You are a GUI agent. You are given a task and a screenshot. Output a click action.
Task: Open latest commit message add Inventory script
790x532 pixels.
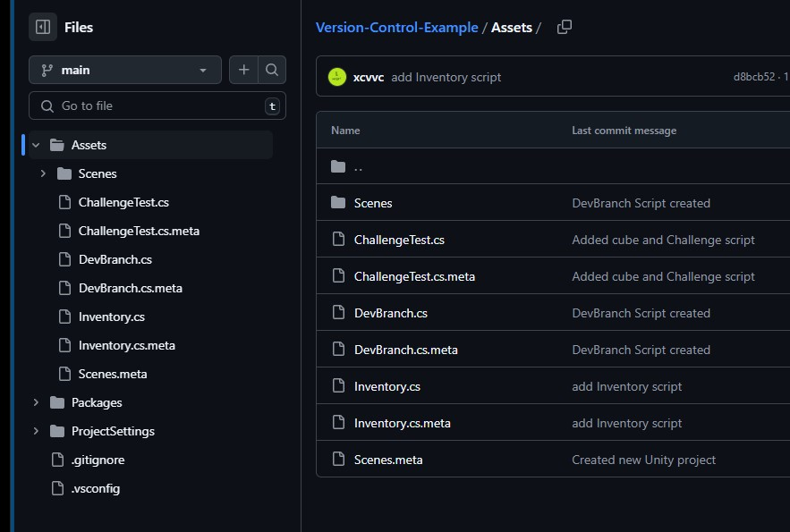(446, 77)
